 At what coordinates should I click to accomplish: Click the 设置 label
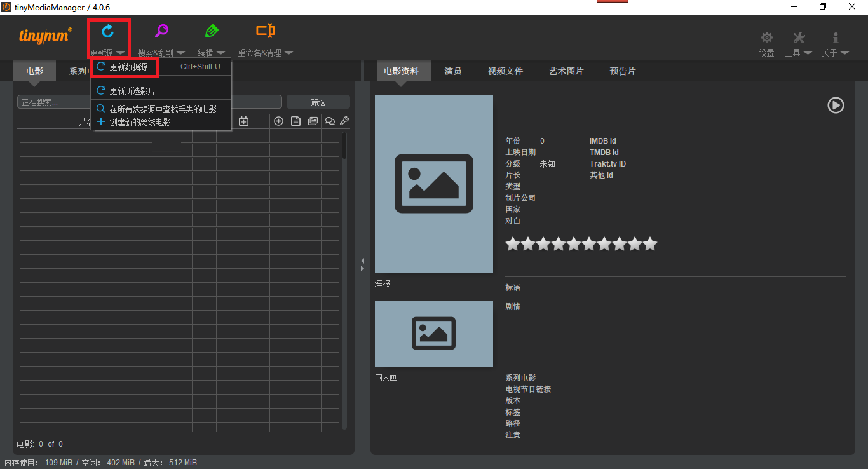click(x=767, y=53)
